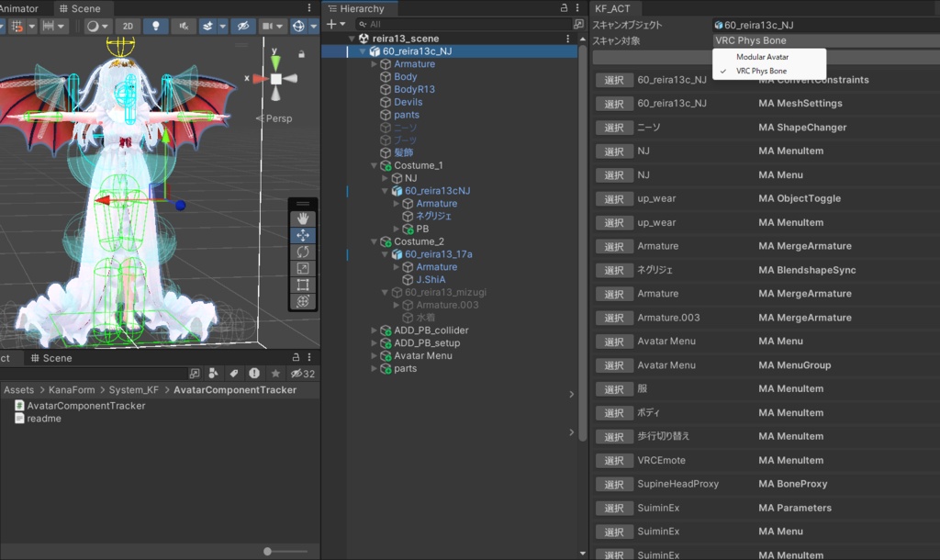Click 選択 button for MA BlendshapeSync row
The width and height of the screenshot is (940, 560).
(x=614, y=270)
